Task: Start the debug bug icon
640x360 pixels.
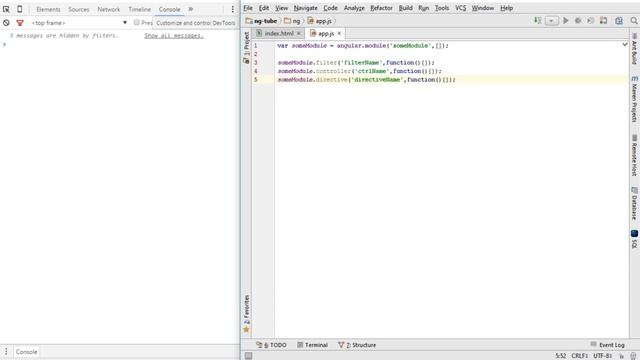Action: tap(578, 20)
